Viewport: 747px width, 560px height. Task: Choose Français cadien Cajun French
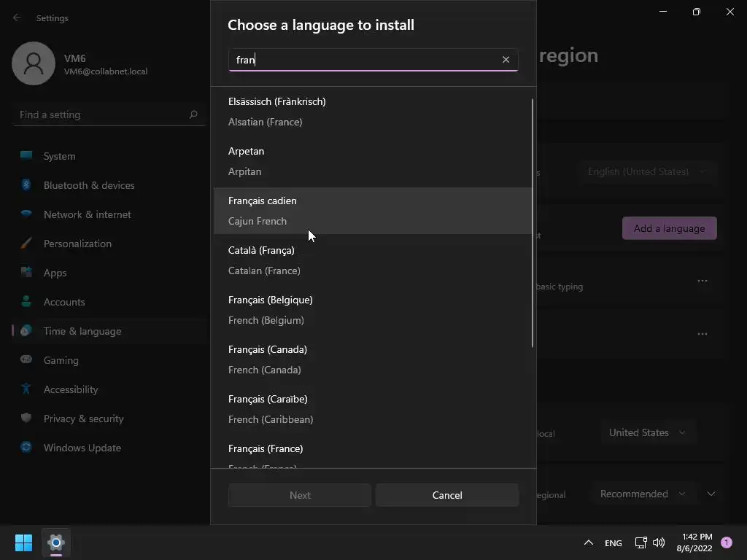click(373, 211)
